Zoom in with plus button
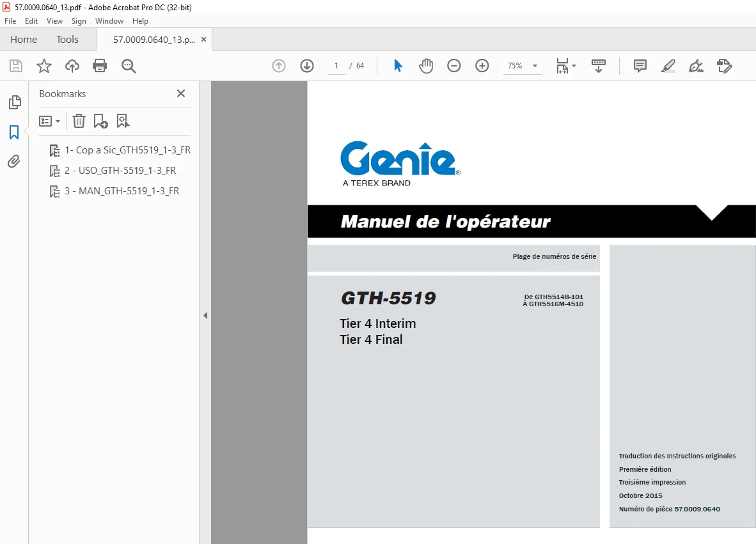 [482, 66]
